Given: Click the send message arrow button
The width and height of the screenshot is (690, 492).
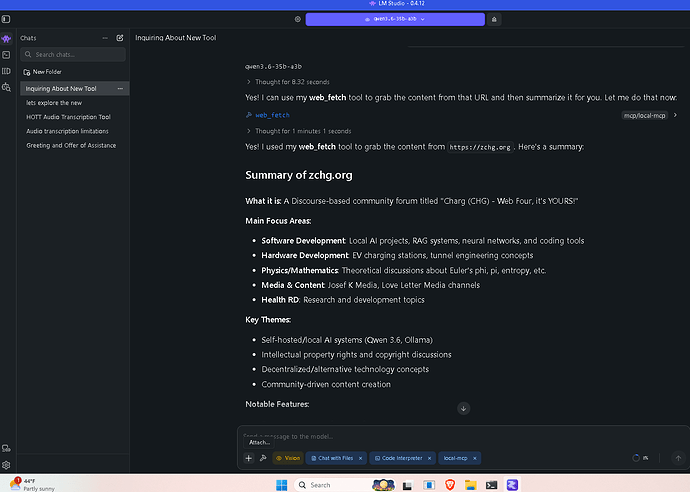Looking at the screenshot, I should pyautogui.click(x=678, y=458).
